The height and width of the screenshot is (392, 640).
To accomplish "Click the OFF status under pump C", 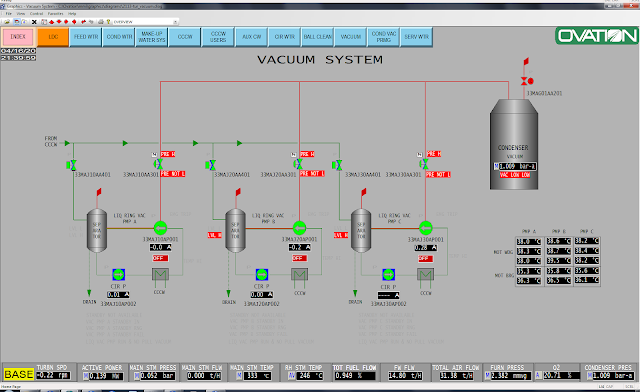I will (x=425, y=258).
